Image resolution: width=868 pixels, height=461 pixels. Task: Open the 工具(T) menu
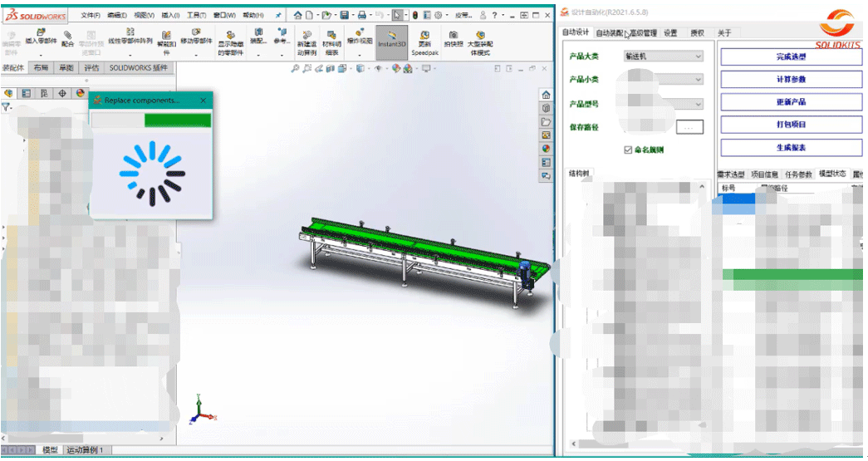pos(196,15)
